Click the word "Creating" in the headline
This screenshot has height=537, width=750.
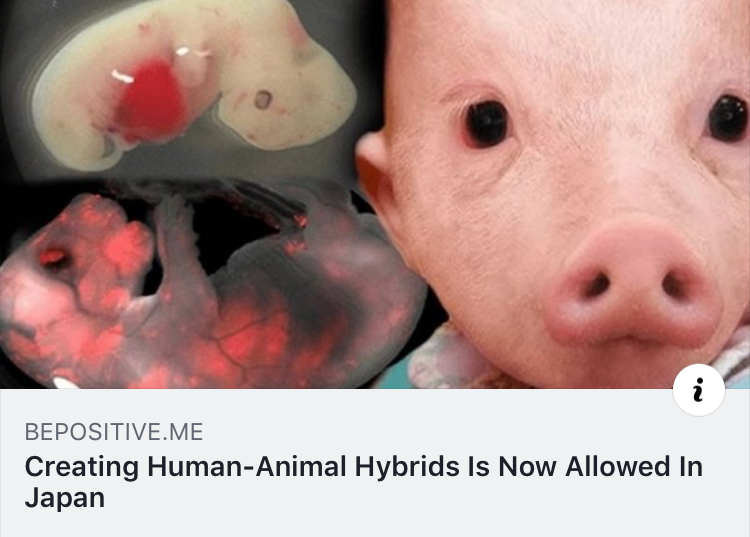click(82, 467)
